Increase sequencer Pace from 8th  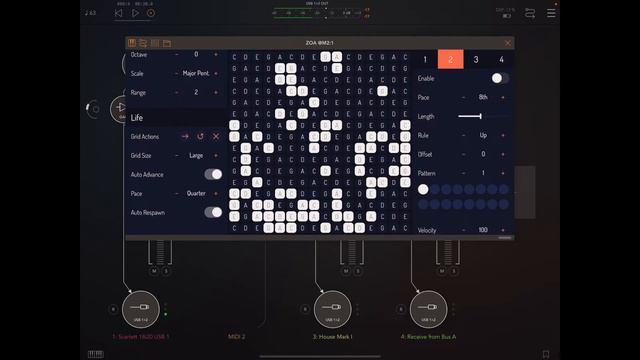(503, 97)
